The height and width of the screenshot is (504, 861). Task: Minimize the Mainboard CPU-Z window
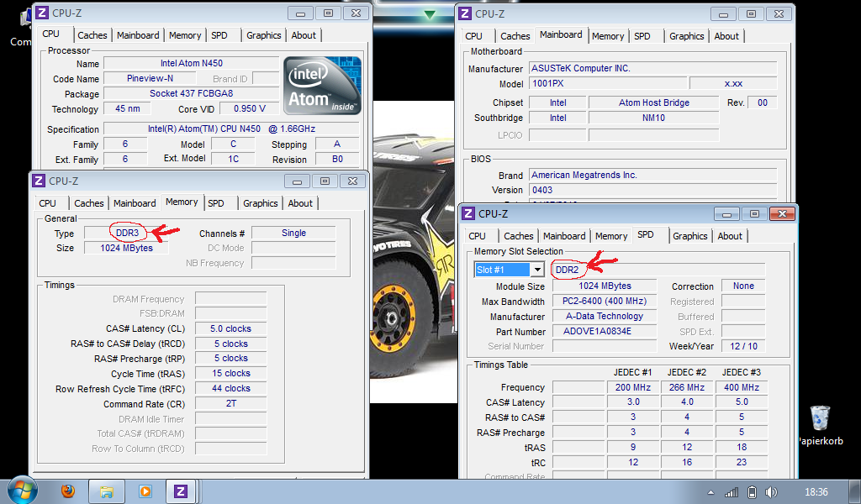pyautogui.click(x=723, y=14)
